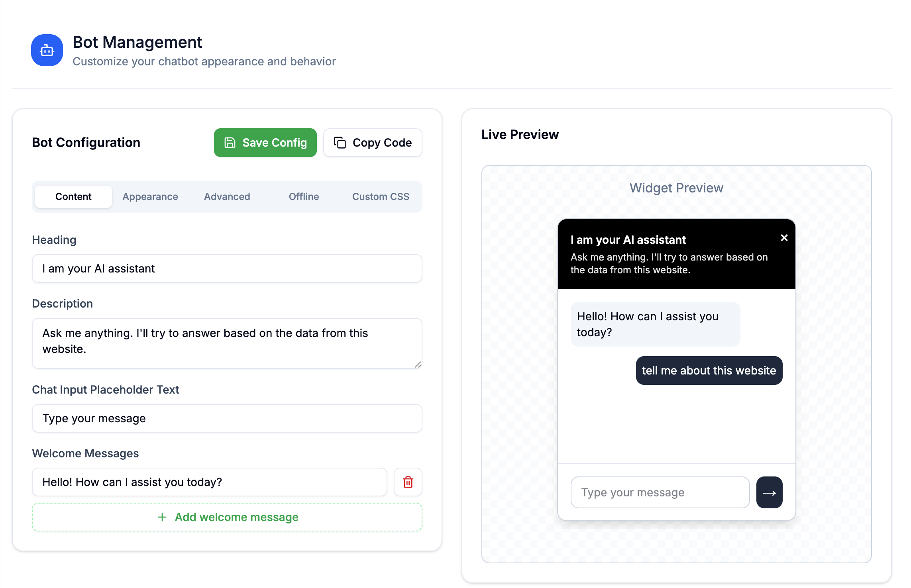911x588 pixels.
Task: Click the save icon inside Save Config button
Action: click(x=230, y=142)
